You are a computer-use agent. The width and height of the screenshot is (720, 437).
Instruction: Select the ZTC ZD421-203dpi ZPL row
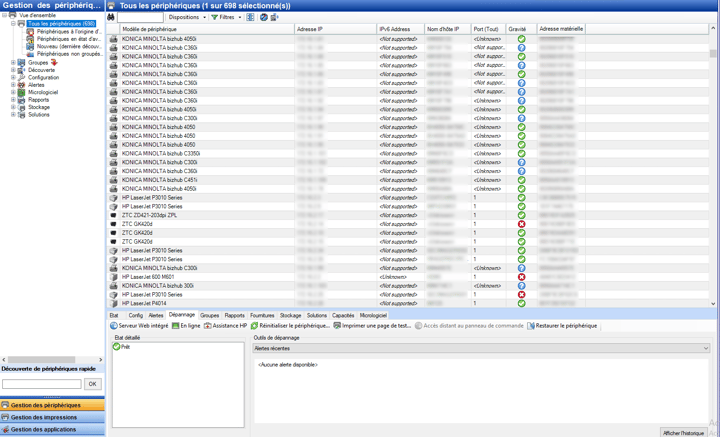(409, 215)
